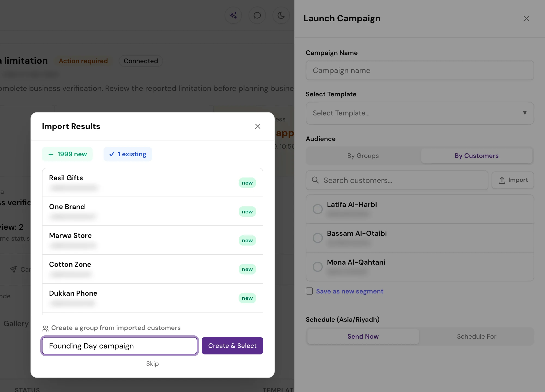The width and height of the screenshot is (545, 392).
Task: Select Latifa Al-Harbi radio button
Action: 318,209
